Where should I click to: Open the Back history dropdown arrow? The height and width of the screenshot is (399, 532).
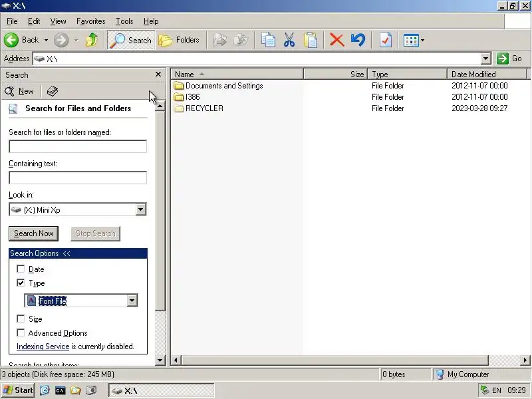(x=46, y=40)
